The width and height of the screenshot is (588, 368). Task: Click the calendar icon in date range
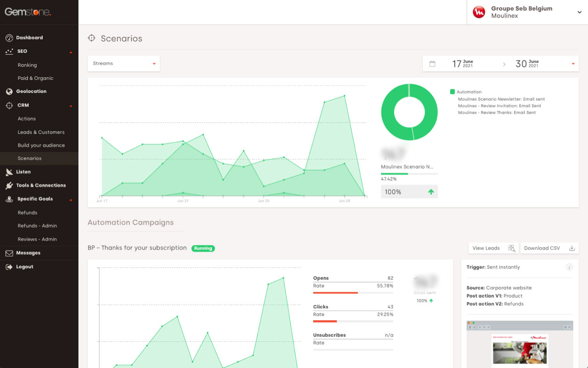coord(432,64)
